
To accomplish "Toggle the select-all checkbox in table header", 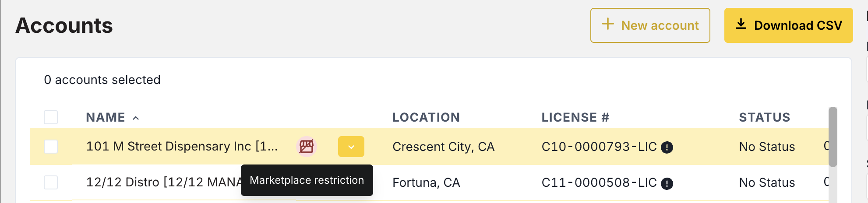I will pyautogui.click(x=51, y=117).
